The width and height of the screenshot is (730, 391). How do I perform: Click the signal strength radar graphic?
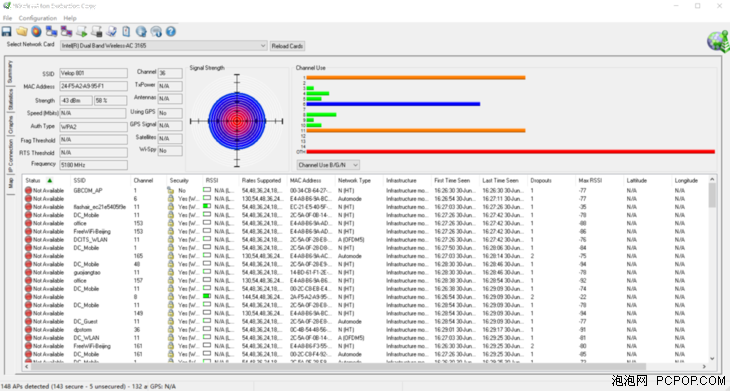(x=237, y=121)
